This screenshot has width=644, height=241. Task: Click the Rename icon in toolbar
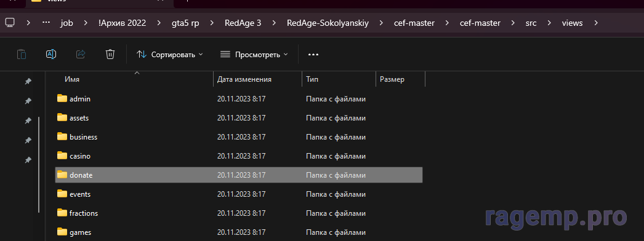point(51,54)
